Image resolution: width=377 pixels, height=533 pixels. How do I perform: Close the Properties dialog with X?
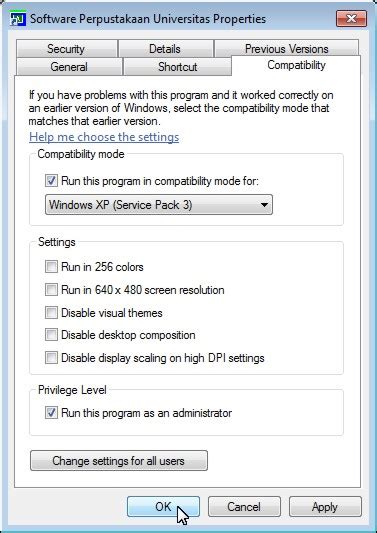pyautogui.click(x=351, y=19)
